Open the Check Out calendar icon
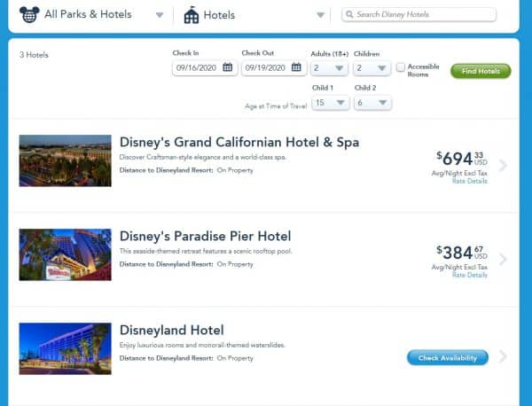This screenshot has height=406, width=532. 296,67
